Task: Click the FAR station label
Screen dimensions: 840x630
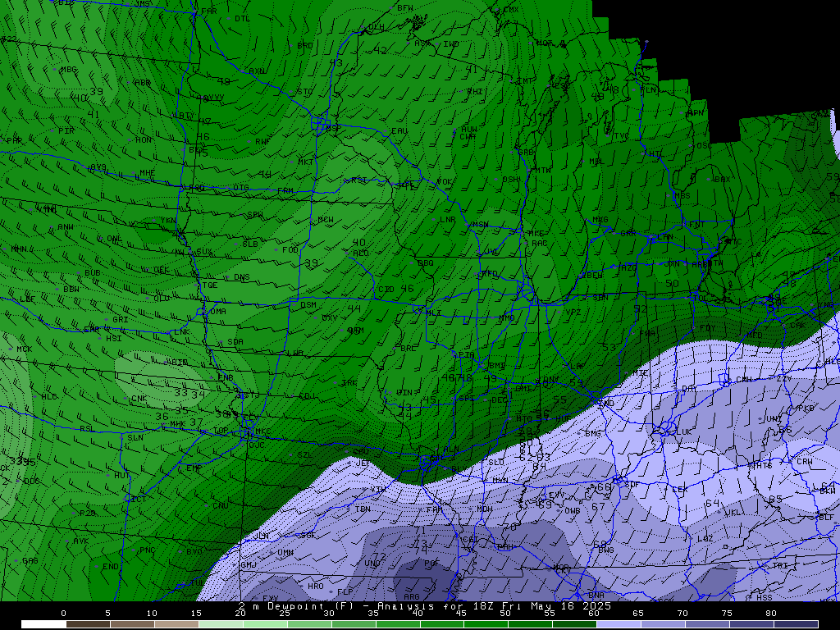Action: tap(209, 11)
